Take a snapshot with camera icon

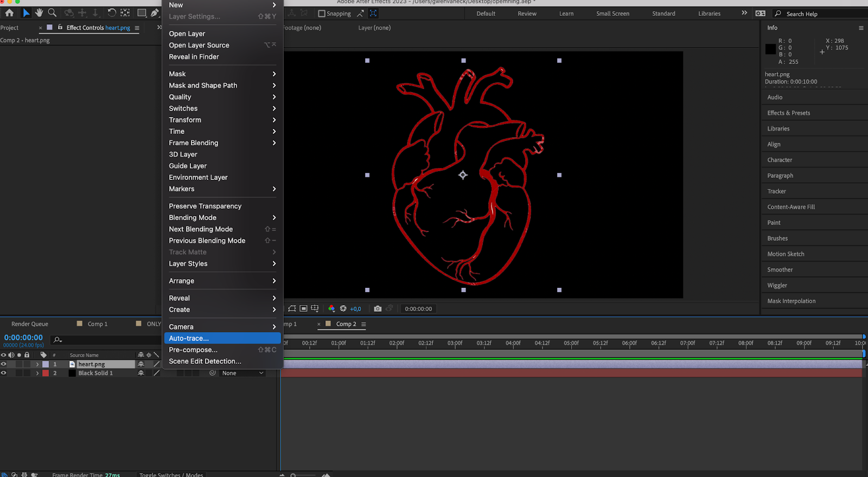click(x=378, y=308)
